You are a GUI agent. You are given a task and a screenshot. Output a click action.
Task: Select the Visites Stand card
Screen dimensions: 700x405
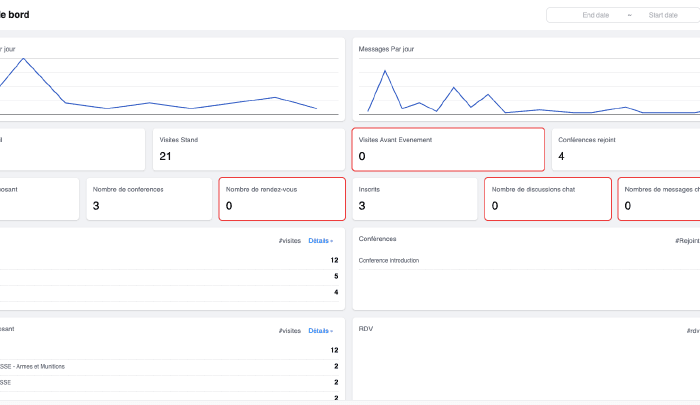pos(247,149)
